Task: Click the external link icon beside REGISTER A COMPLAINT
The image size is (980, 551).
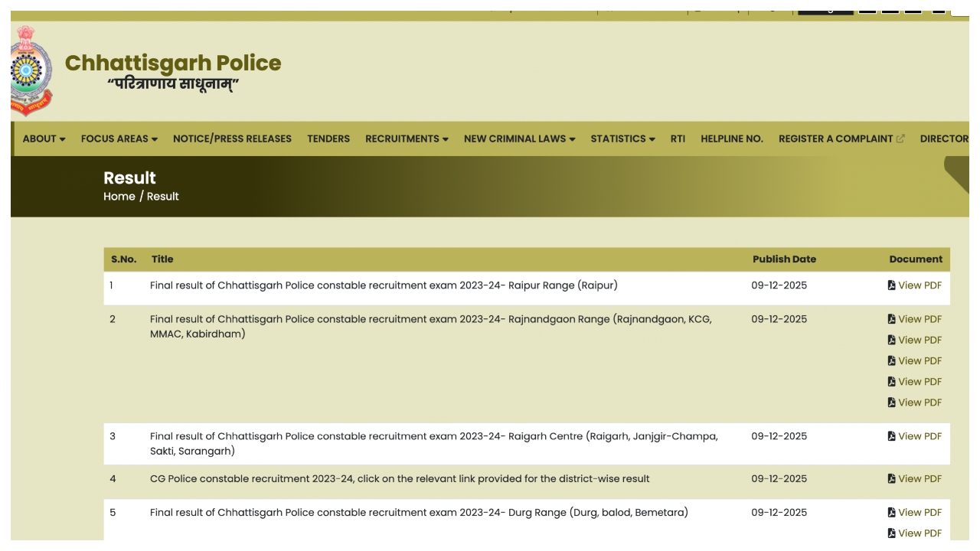Action: pyautogui.click(x=898, y=139)
